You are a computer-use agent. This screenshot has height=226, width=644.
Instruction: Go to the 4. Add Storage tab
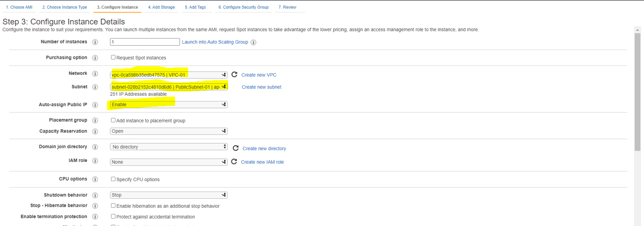click(161, 7)
